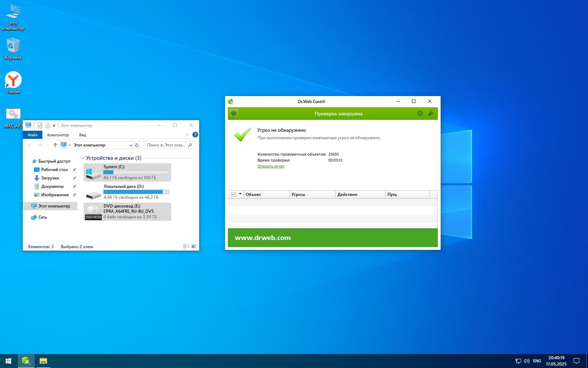Click the www.drweb.com banner link

click(x=262, y=238)
